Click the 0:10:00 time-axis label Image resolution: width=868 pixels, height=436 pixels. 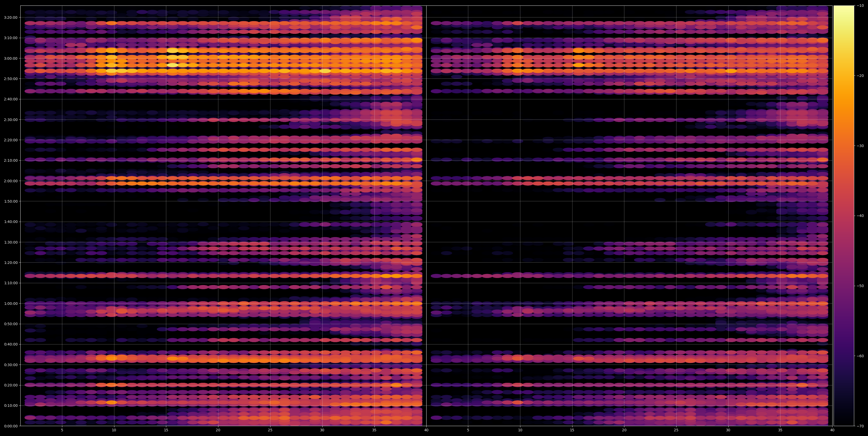click(x=10, y=405)
